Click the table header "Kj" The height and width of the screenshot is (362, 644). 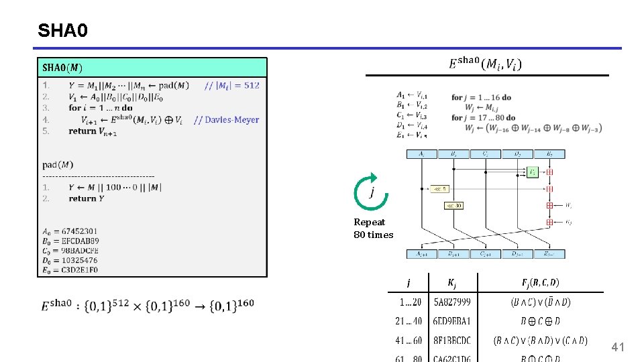pyautogui.click(x=451, y=283)
